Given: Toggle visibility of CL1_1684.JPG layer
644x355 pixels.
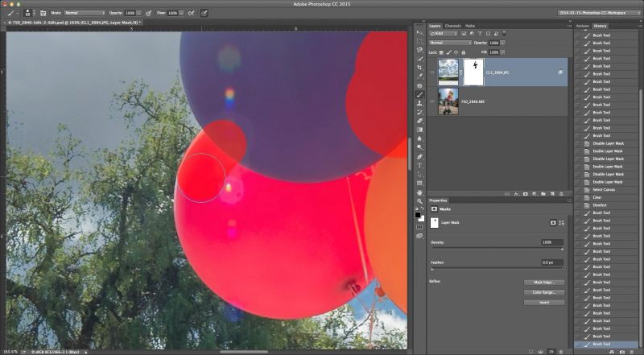Looking at the screenshot, I should [432, 72].
